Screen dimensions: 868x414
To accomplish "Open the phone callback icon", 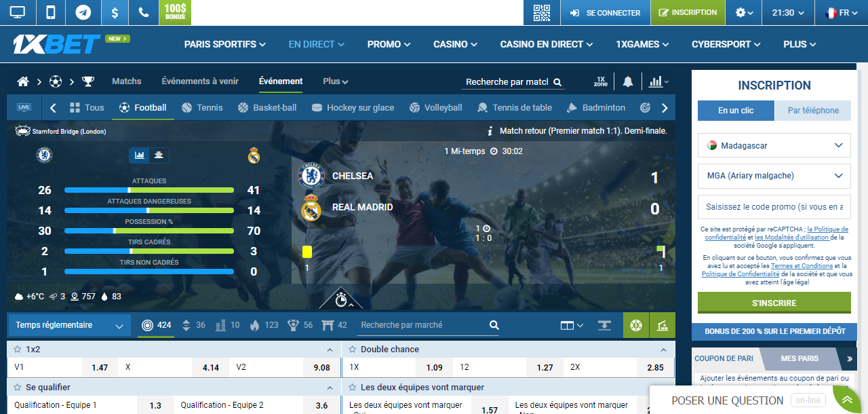I will [x=143, y=12].
